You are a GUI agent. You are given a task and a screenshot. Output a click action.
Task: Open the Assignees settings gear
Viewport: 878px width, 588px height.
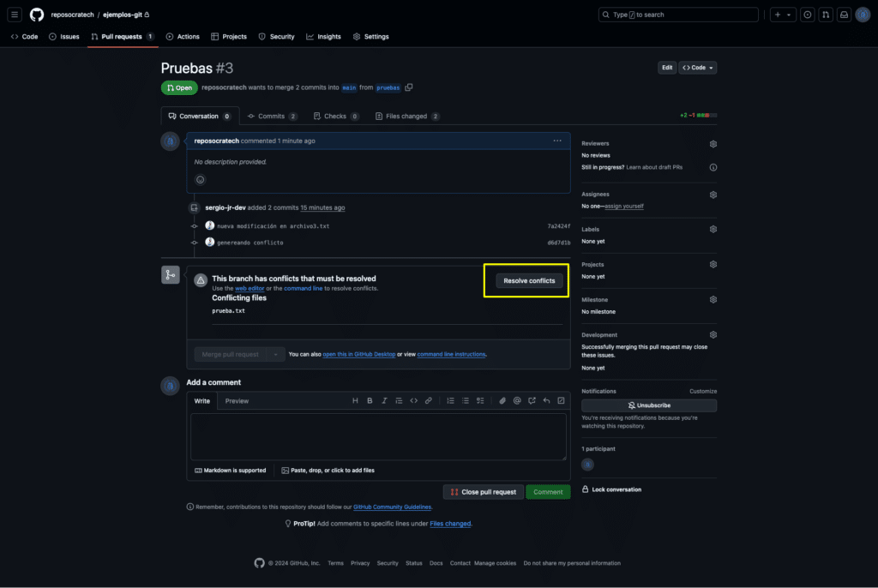[713, 195]
